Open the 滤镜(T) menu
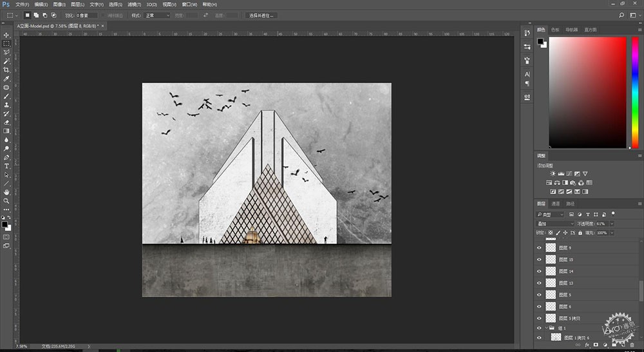This screenshot has height=352, width=644. (x=135, y=5)
